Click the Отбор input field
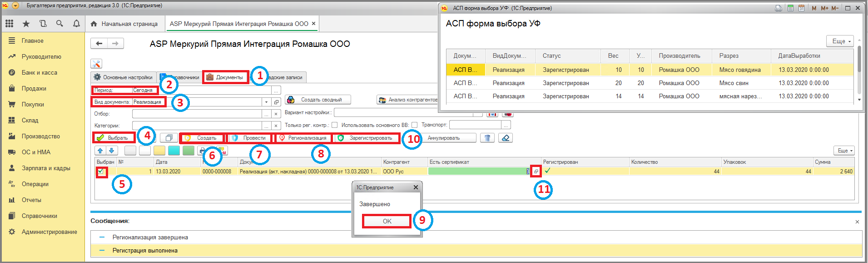This screenshot has width=868, height=263. pos(197,114)
